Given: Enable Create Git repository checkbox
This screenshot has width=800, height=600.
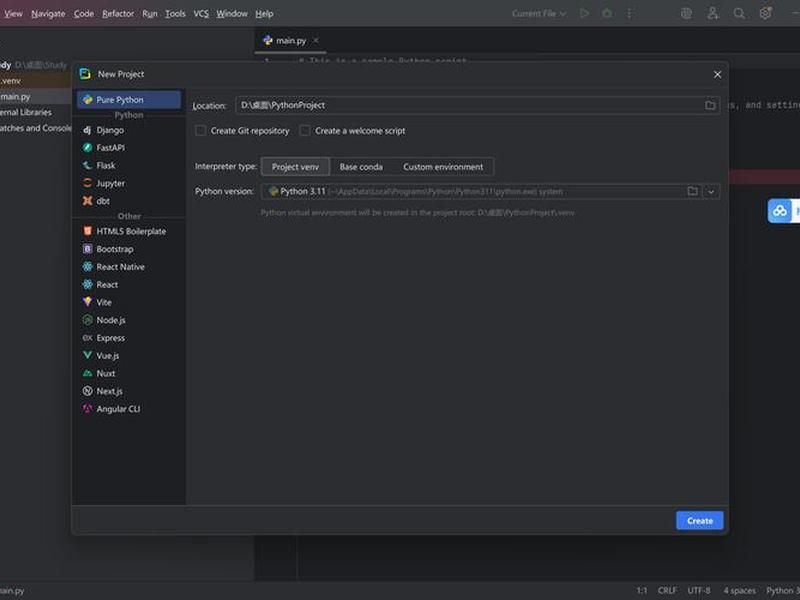Looking at the screenshot, I should 201,131.
